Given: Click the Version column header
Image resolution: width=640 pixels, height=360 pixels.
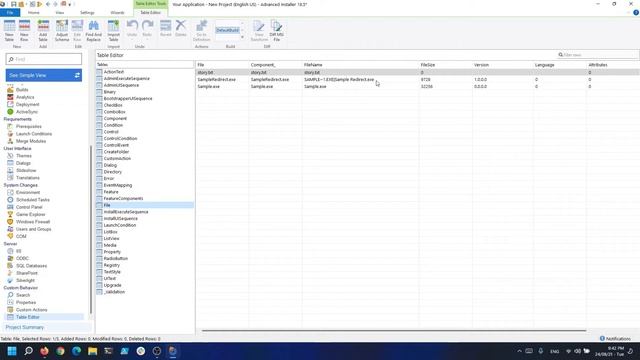Looking at the screenshot, I should pos(481,65).
